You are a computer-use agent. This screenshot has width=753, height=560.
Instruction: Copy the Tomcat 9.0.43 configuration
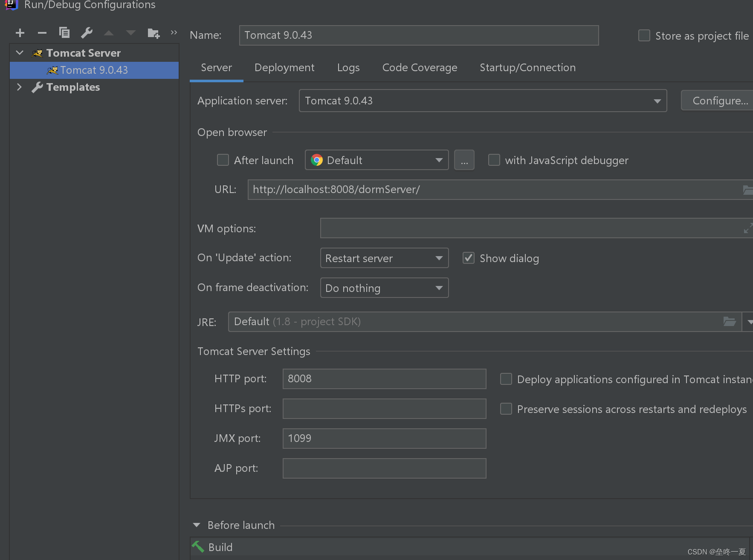(x=64, y=33)
